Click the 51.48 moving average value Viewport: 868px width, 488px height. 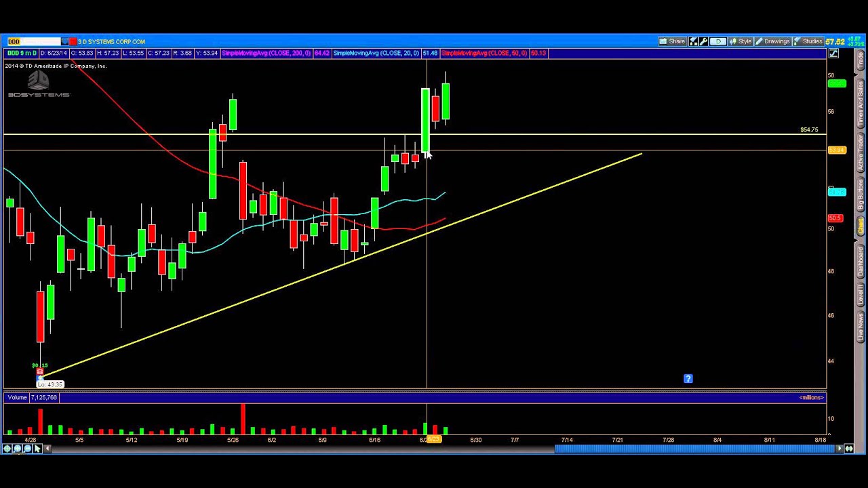pos(430,53)
